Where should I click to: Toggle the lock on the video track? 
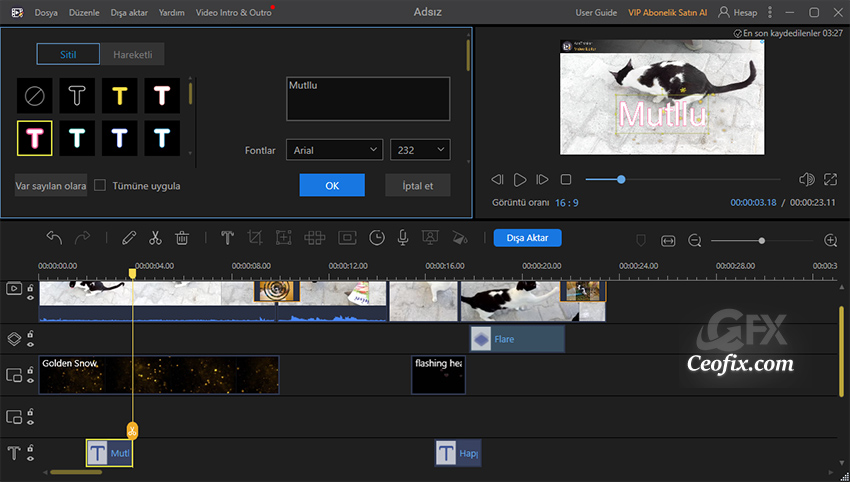pyautogui.click(x=31, y=287)
